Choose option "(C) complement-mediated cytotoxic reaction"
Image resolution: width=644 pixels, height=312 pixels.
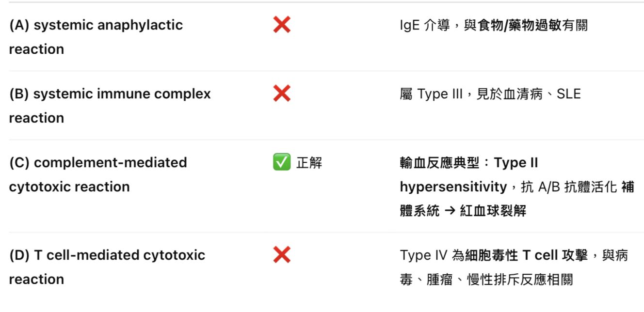point(97,174)
